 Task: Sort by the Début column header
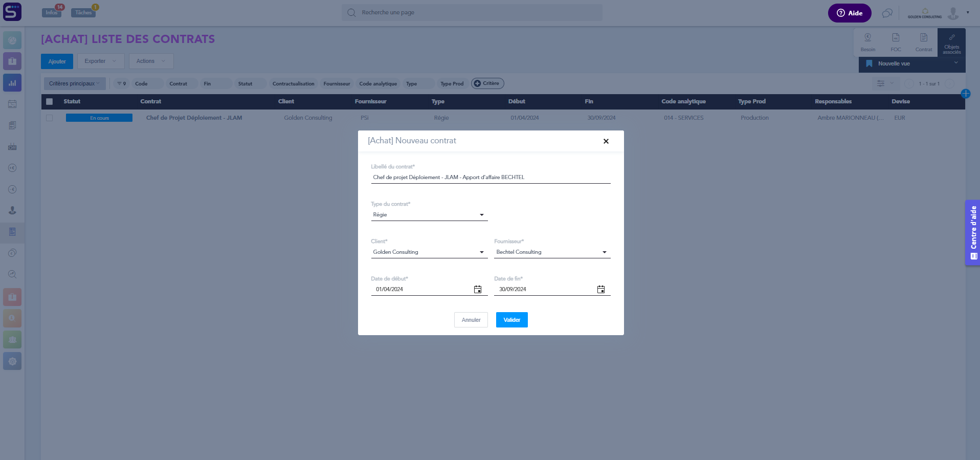(x=517, y=101)
